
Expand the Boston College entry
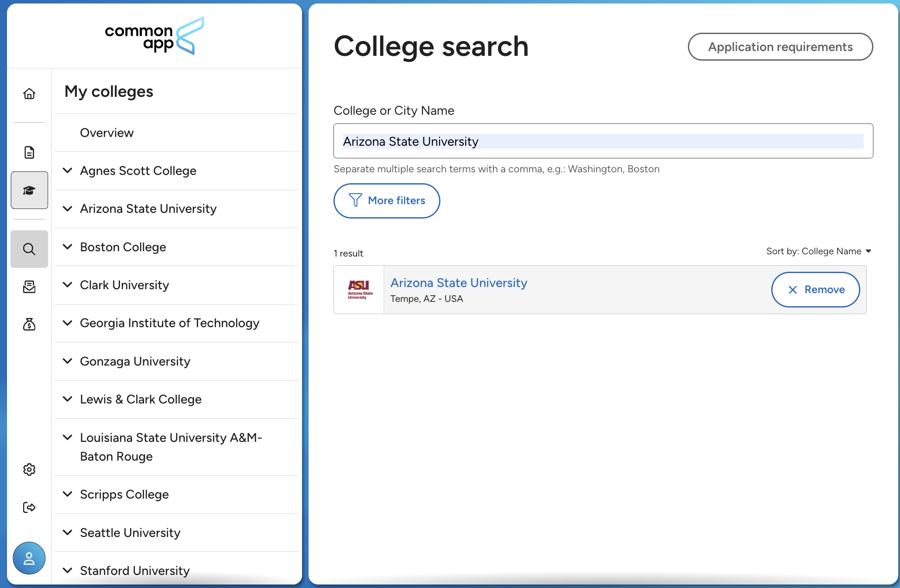[67, 247]
